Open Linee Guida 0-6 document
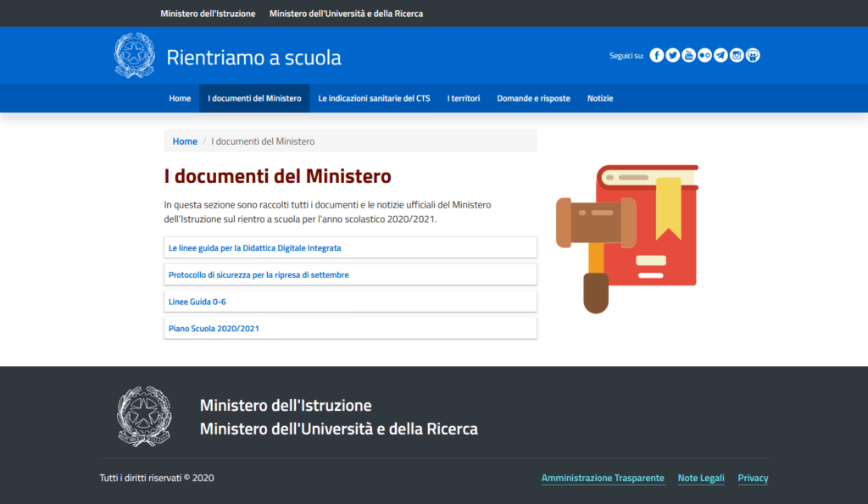 [350, 302]
